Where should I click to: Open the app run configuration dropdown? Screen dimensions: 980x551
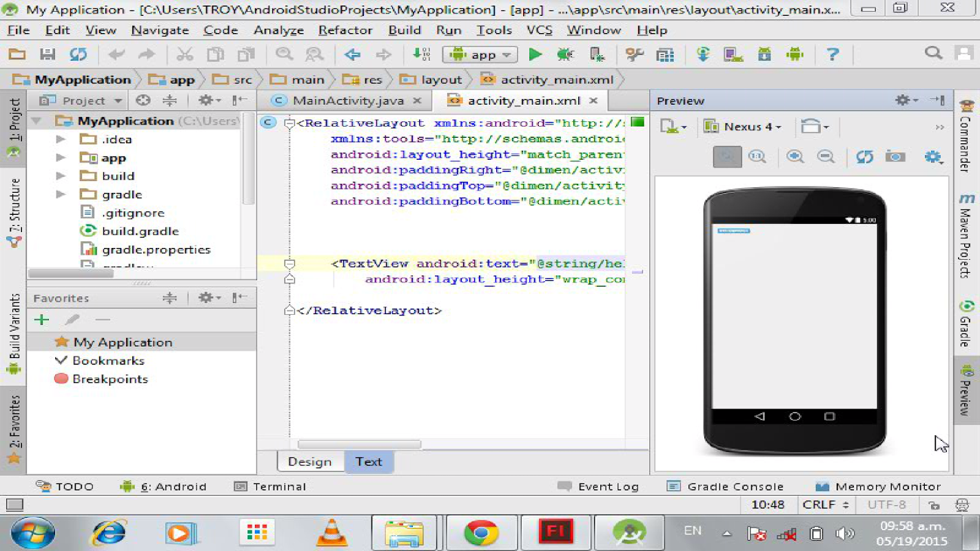tap(480, 55)
